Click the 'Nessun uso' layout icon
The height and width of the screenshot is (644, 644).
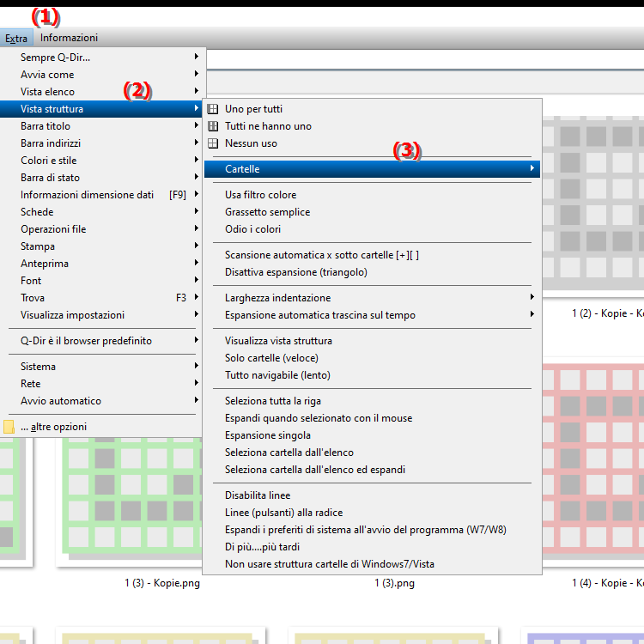click(213, 143)
